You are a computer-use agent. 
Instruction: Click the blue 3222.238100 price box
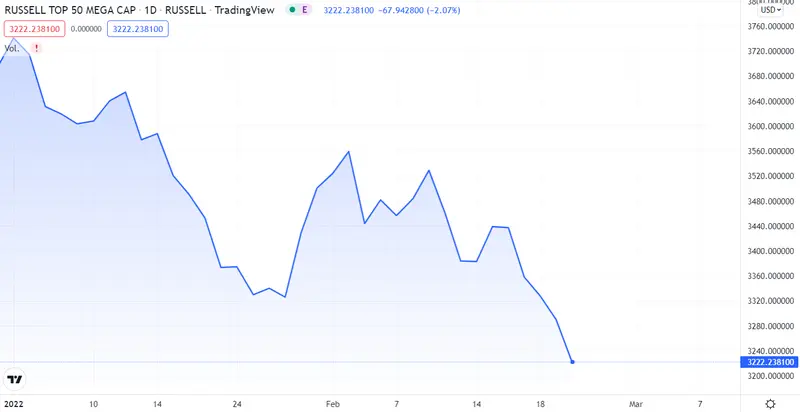(x=138, y=29)
